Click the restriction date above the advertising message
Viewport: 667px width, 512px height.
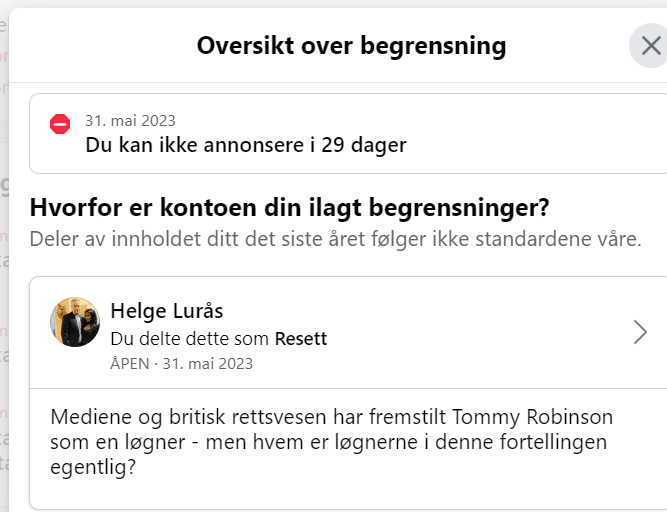coord(130,121)
